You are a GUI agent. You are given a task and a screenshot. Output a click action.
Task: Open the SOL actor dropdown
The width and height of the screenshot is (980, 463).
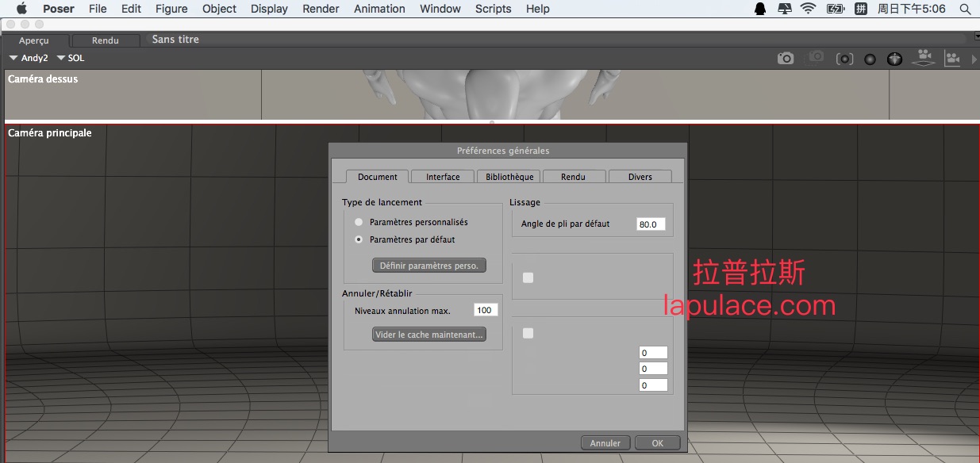(71, 58)
